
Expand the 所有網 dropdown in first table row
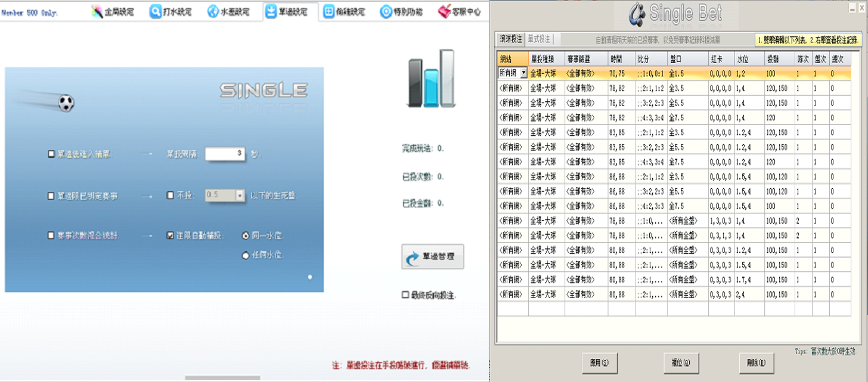tap(523, 73)
